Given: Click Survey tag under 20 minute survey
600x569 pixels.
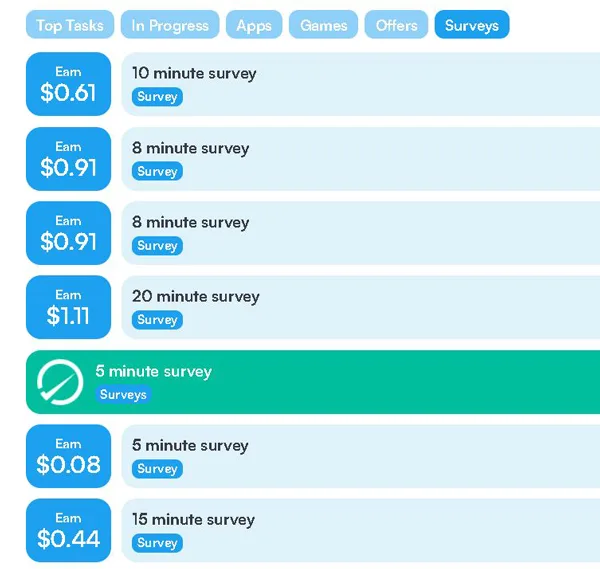Looking at the screenshot, I should [157, 320].
